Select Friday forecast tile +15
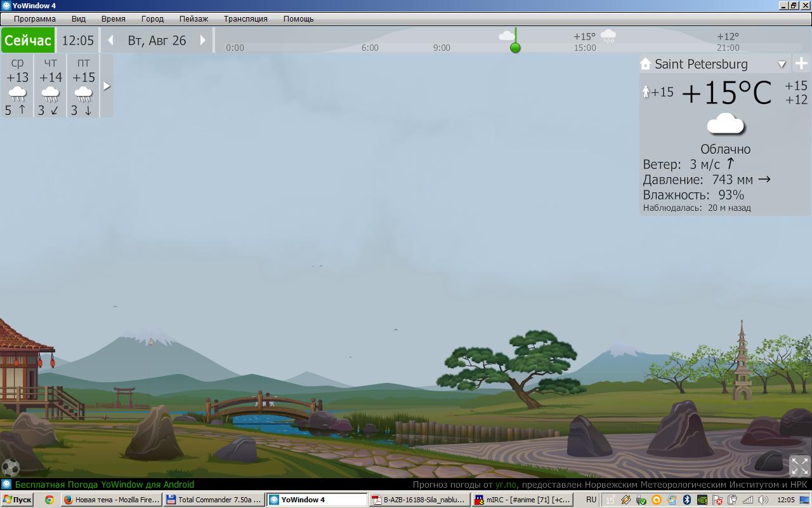 pos(83,86)
